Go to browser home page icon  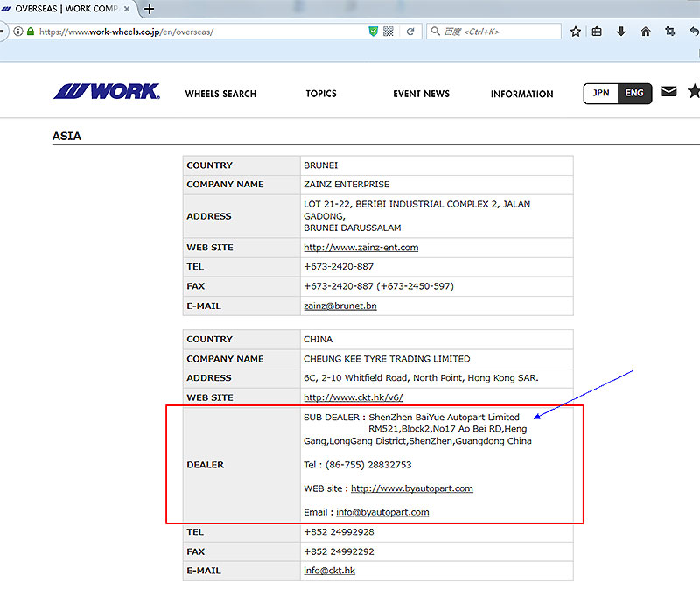646,32
